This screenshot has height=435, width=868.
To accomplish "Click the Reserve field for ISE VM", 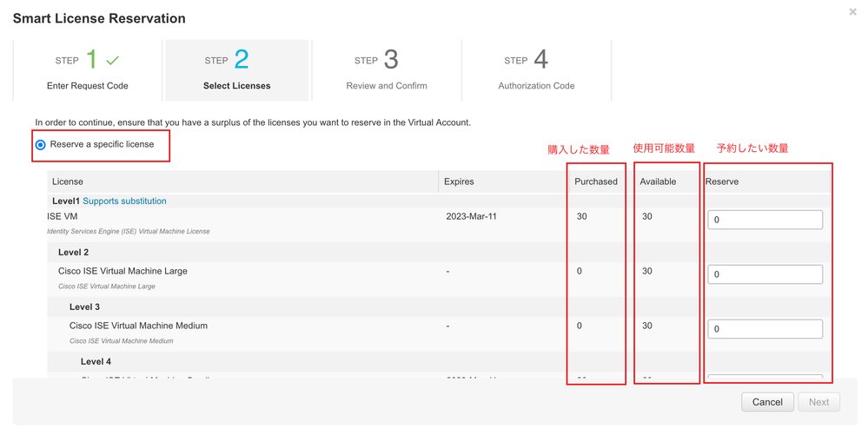I will pyautogui.click(x=765, y=220).
